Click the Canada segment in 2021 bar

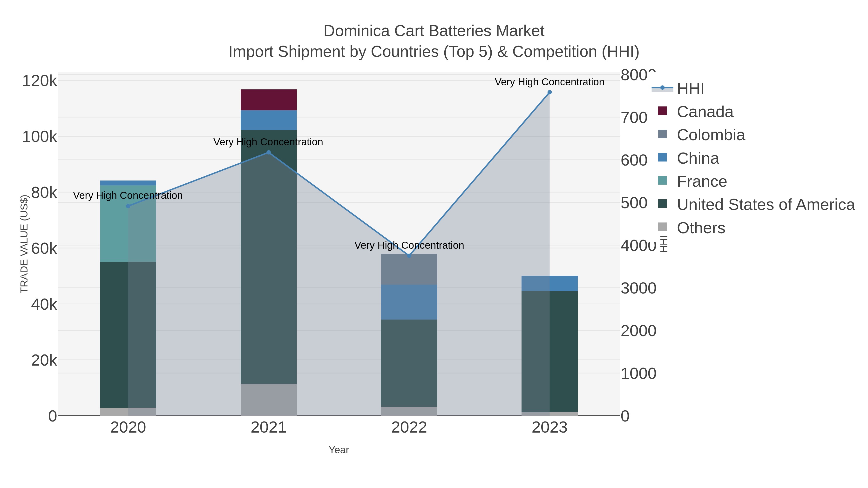click(x=269, y=100)
